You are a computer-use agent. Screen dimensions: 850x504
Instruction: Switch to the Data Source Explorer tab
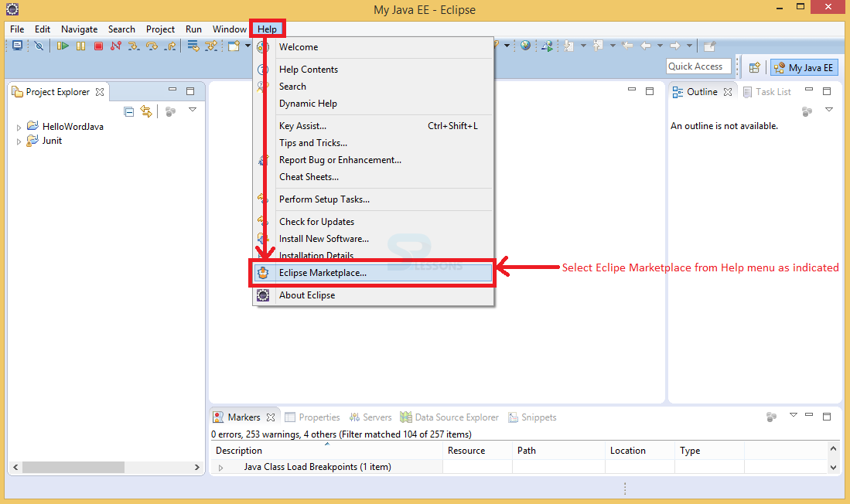coord(449,417)
